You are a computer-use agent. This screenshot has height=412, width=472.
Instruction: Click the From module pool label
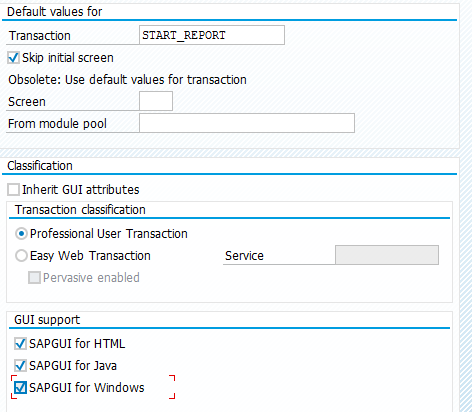(x=57, y=124)
